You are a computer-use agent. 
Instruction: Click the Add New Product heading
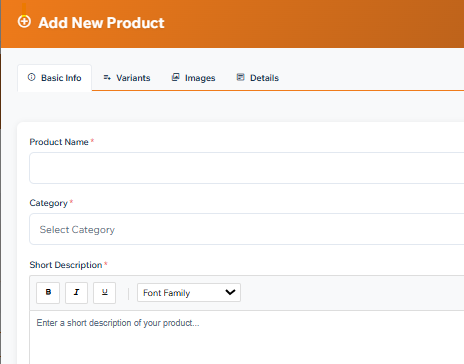(101, 23)
